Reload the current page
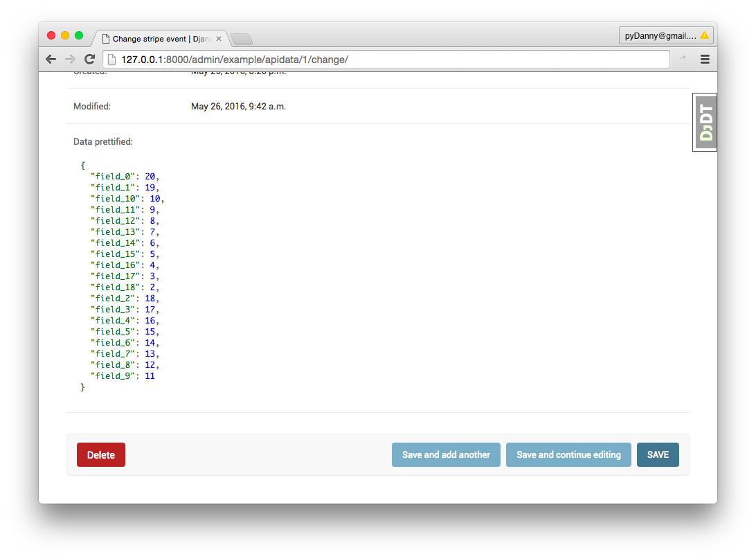The image size is (756, 559). coord(89,60)
